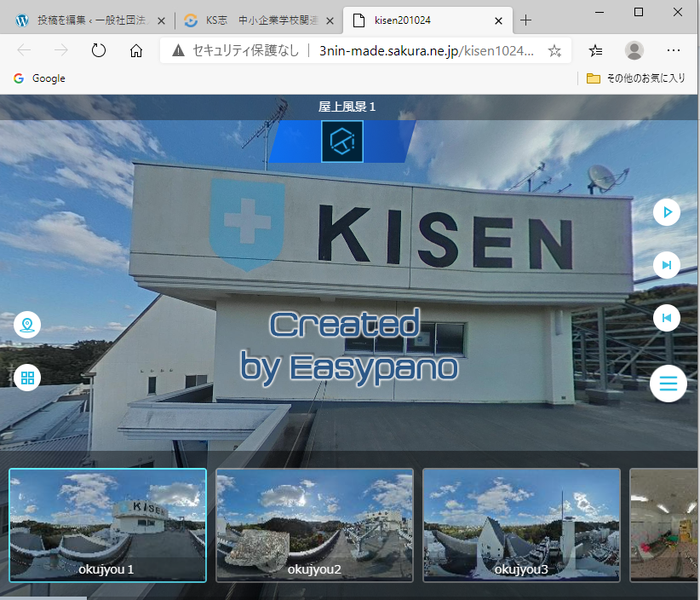Close the kisen201024 tab

[x=499, y=20]
